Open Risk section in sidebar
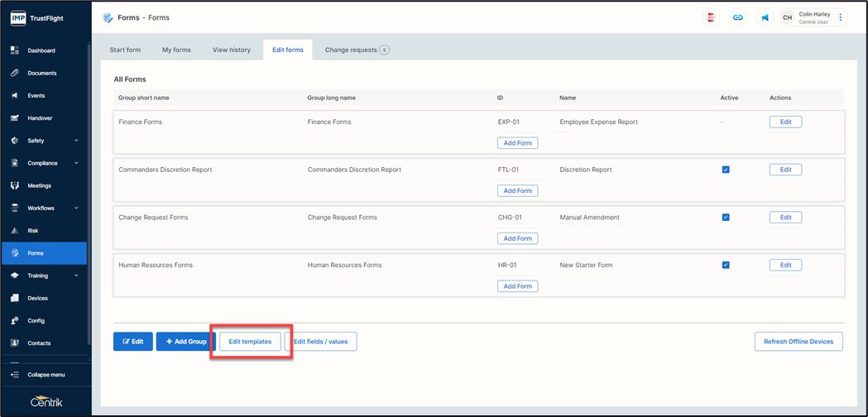 (33, 231)
